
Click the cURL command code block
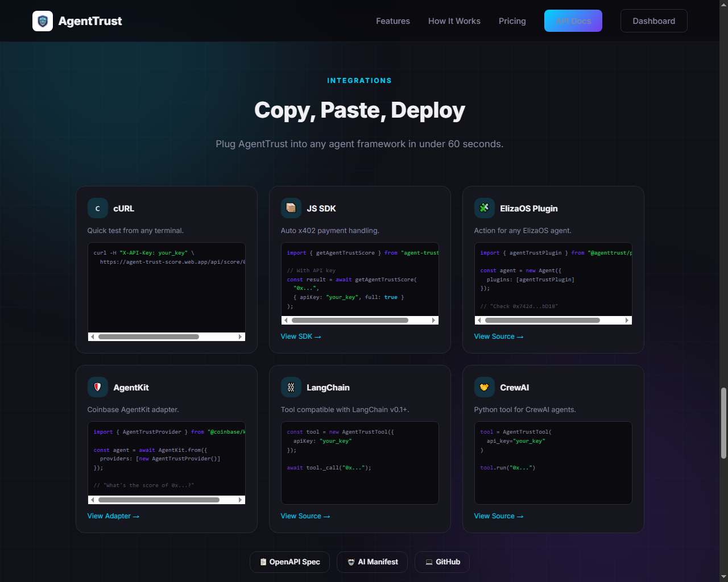coord(167,292)
